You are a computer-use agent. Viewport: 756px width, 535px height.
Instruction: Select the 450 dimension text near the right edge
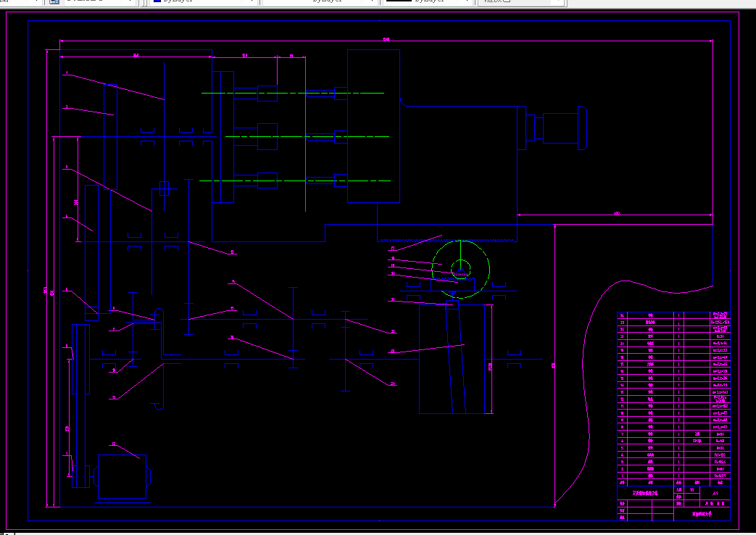pos(617,213)
